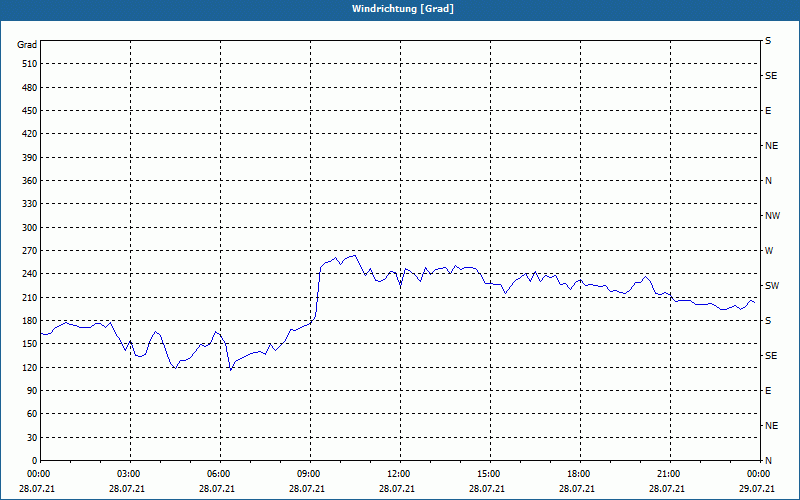The image size is (800, 500).
Task: Click the 28.07.21 date under 12:00
Action: coord(397,489)
